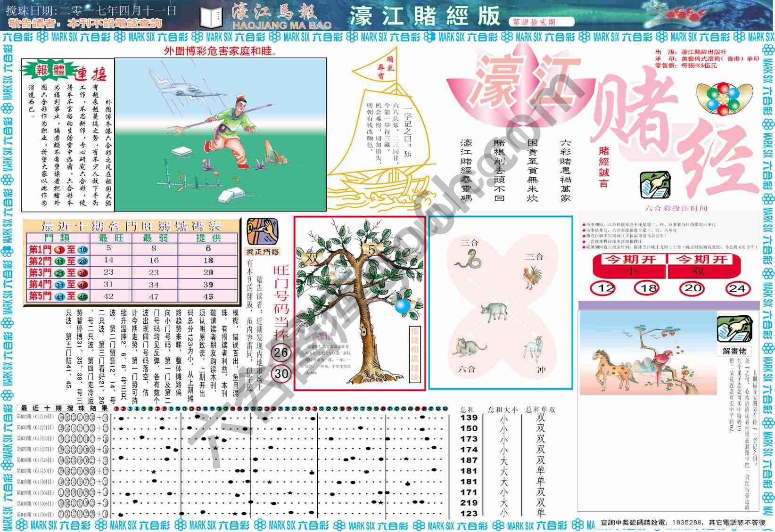This screenshot has height=532, width=775.
Task: Click the open book icon beside 濠江馬報
Action: click(211, 18)
